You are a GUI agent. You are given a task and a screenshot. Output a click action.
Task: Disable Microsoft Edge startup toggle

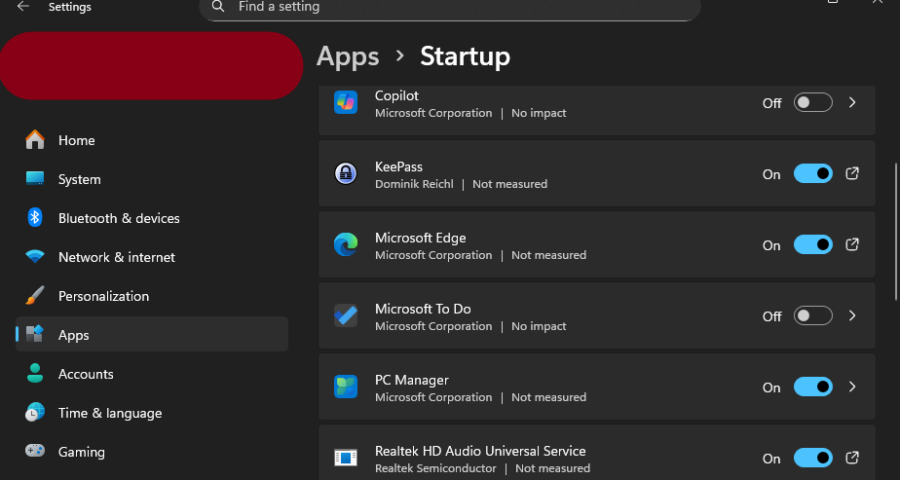pos(813,245)
